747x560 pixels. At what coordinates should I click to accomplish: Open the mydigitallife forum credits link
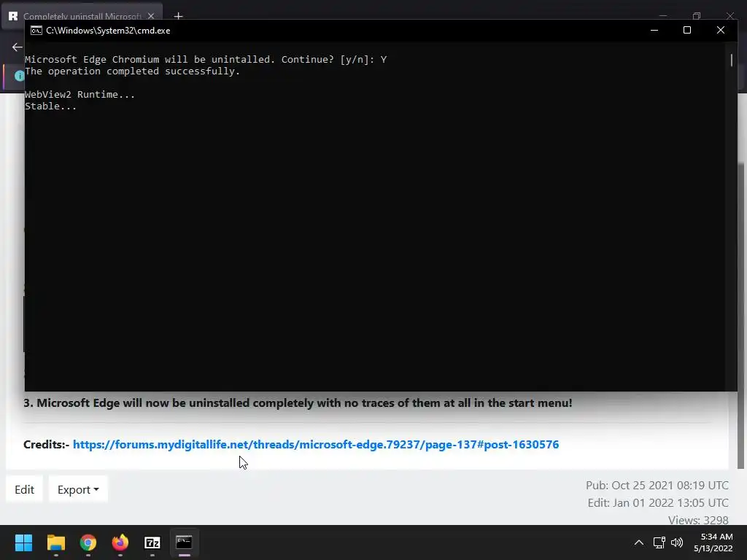tap(315, 444)
